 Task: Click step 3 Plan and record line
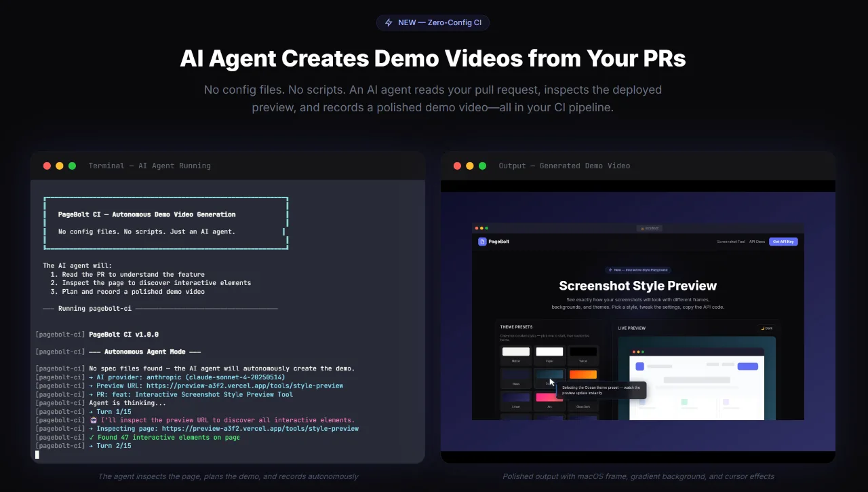(x=127, y=292)
